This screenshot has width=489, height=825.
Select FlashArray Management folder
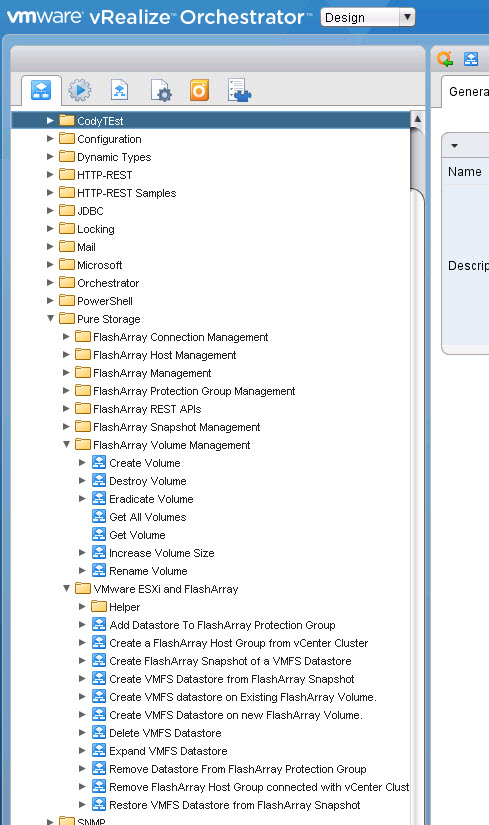click(x=143, y=373)
